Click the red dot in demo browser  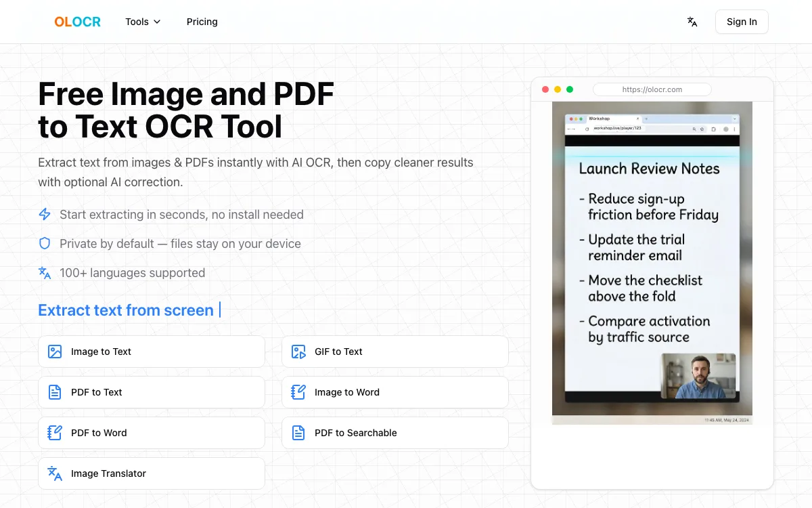(x=545, y=89)
